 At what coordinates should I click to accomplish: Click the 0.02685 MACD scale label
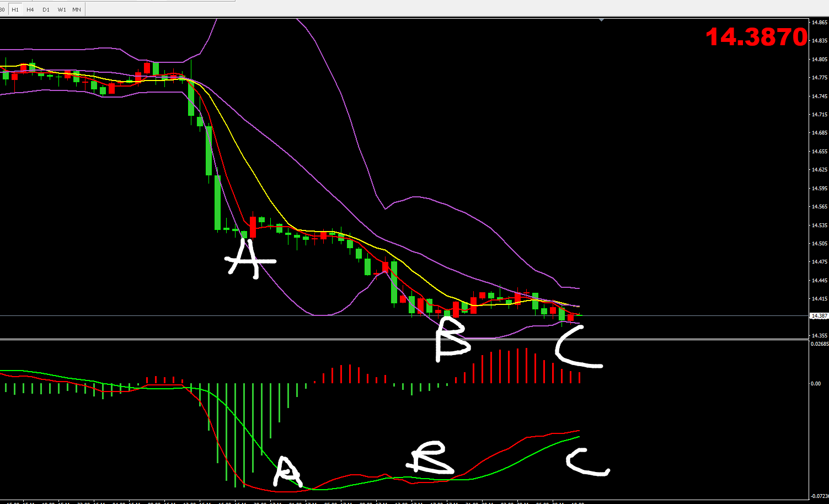(x=819, y=344)
